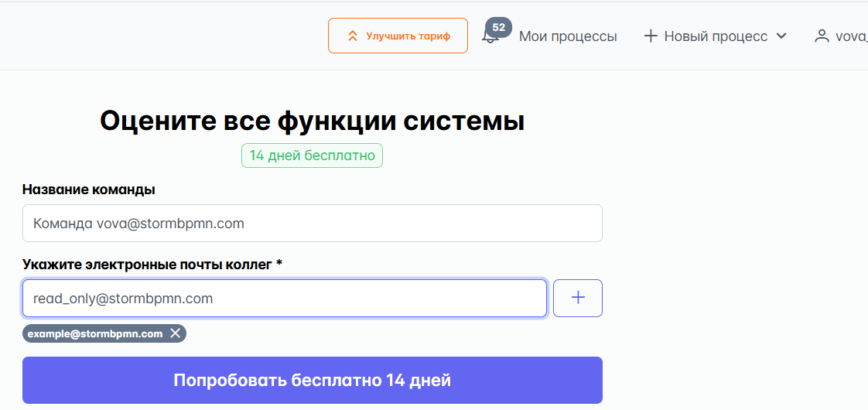Screen dimensions: 868x410
Task: Open notifications via the bell icon
Action: tap(489, 37)
